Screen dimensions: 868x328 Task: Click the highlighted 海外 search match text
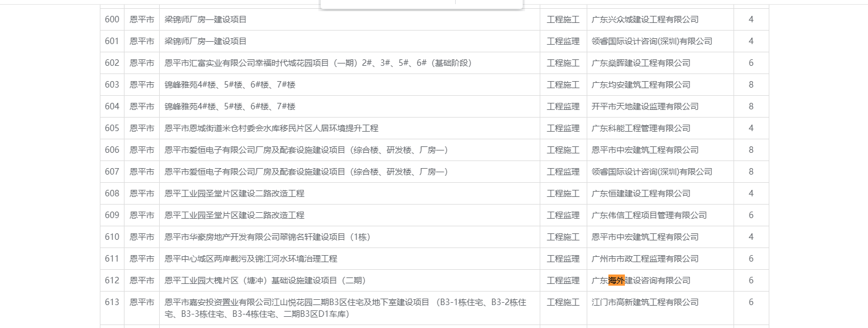(x=616, y=280)
